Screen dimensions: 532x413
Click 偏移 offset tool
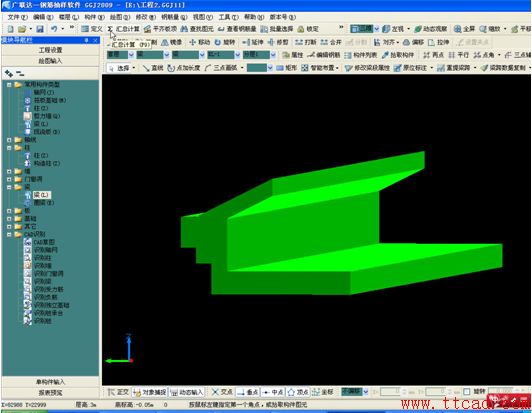coord(413,42)
